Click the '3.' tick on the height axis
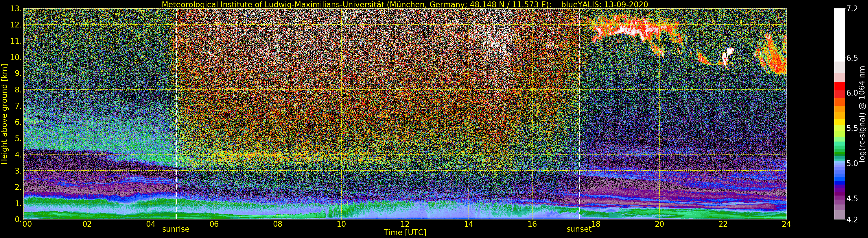868x238 pixels. (18, 171)
